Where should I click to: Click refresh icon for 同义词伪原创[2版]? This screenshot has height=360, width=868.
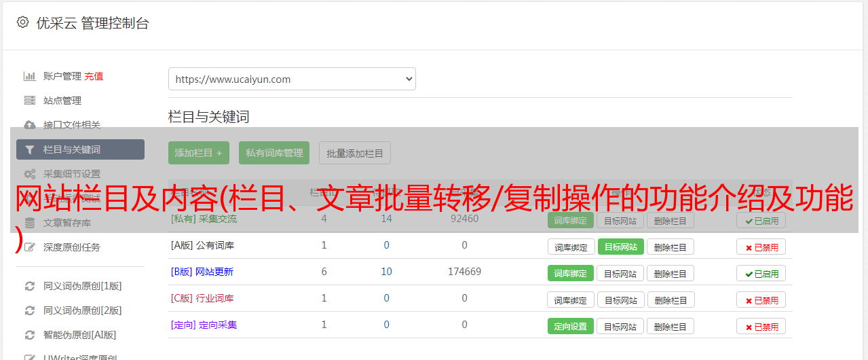[x=30, y=310]
